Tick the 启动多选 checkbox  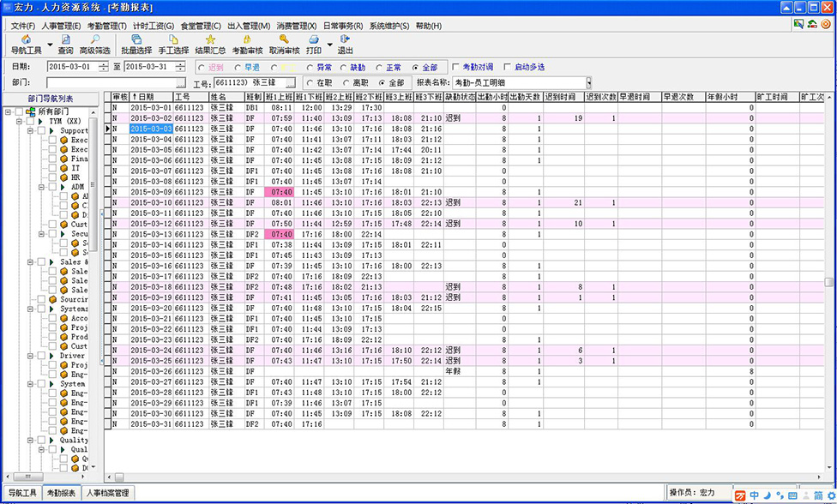(x=509, y=67)
